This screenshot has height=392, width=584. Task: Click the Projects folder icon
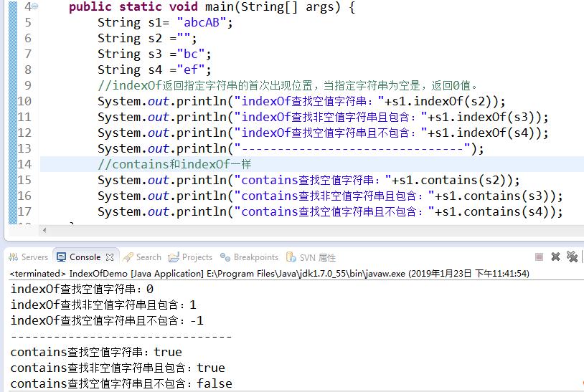tap(173, 257)
